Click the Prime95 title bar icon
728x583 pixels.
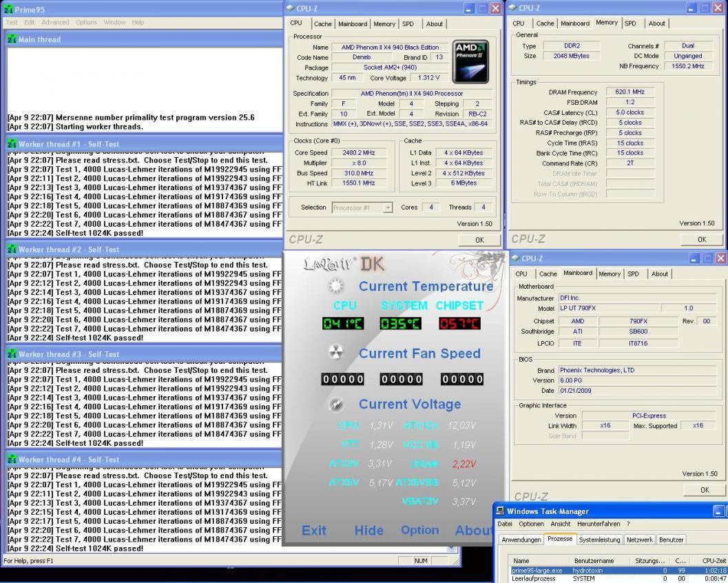point(8,9)
